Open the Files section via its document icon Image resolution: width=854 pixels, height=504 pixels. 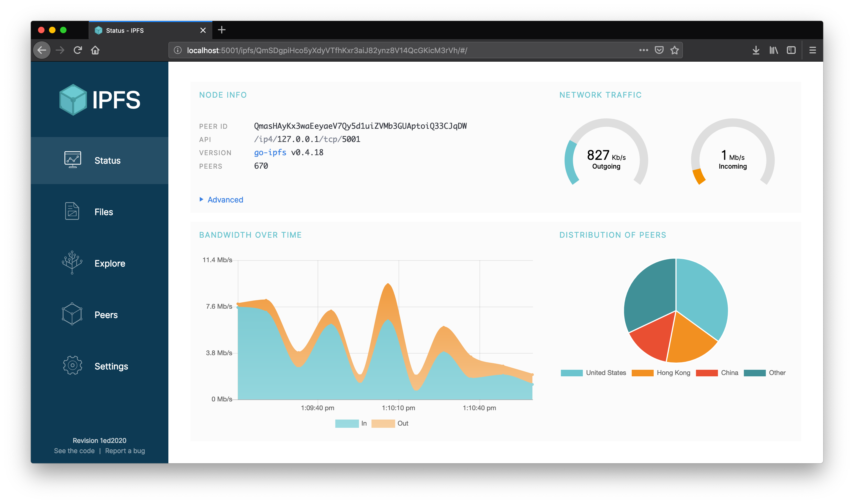(x=72, y=211)
